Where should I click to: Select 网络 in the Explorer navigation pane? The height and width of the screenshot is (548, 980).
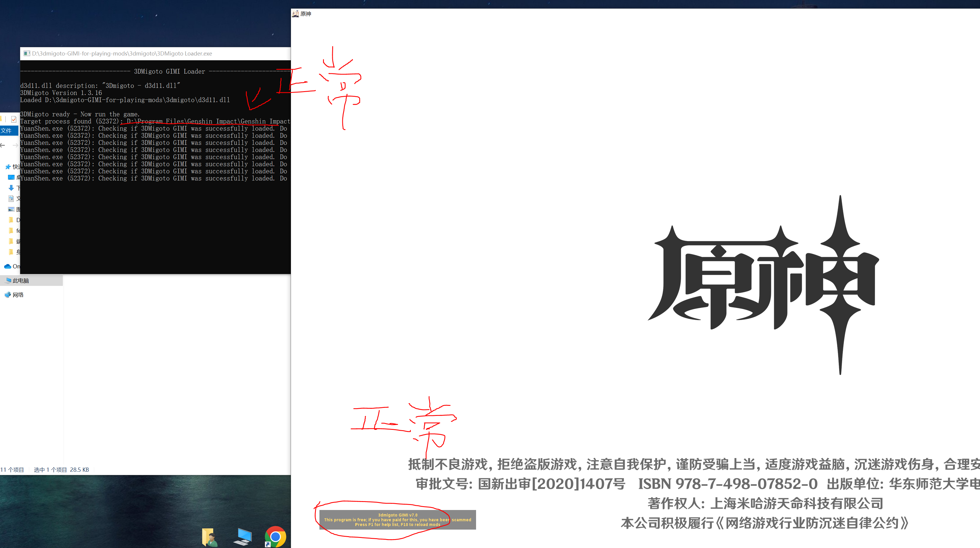pos(15,295)
